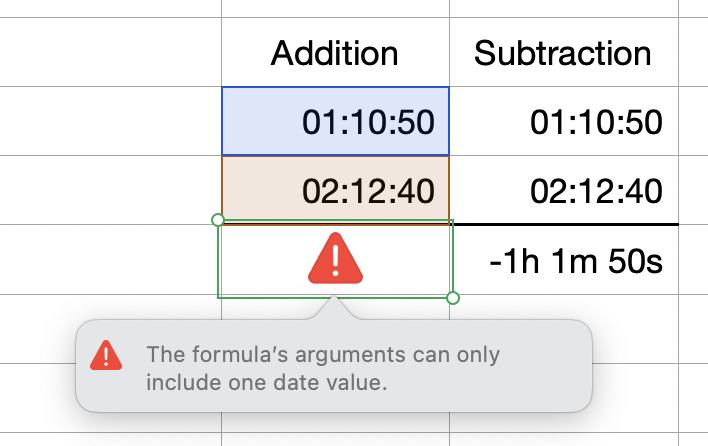Click the formula error message text in the tooltip
708x446 pixels.
322,367
